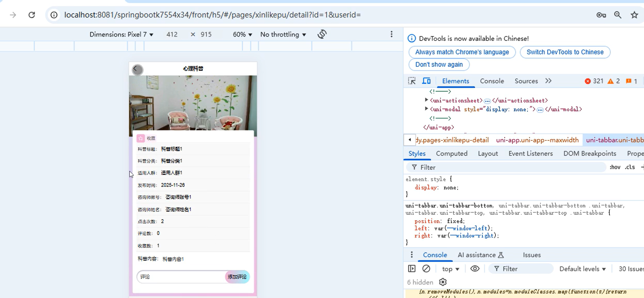644x298 pixels.
Task: Click the display: none style value
Action: pyautogui.click(x=450, y=187)
